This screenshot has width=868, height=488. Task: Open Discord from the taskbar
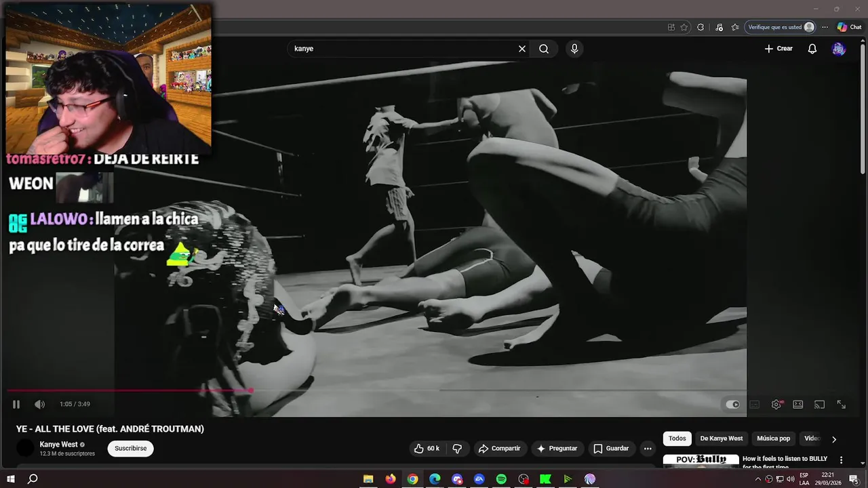pos(457,479)
